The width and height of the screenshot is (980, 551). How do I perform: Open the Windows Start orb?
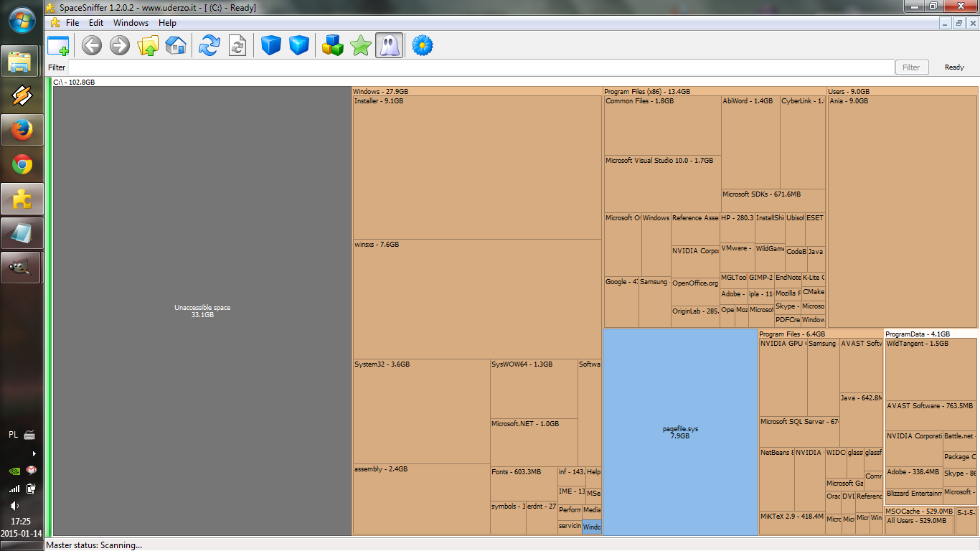[x=22, y=20]
